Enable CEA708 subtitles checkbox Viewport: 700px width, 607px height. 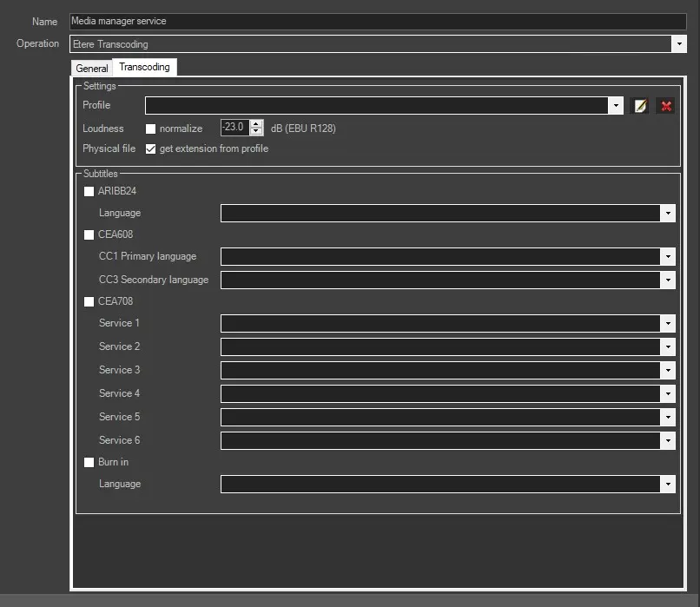pyautogui.click(x=89, y=302)
